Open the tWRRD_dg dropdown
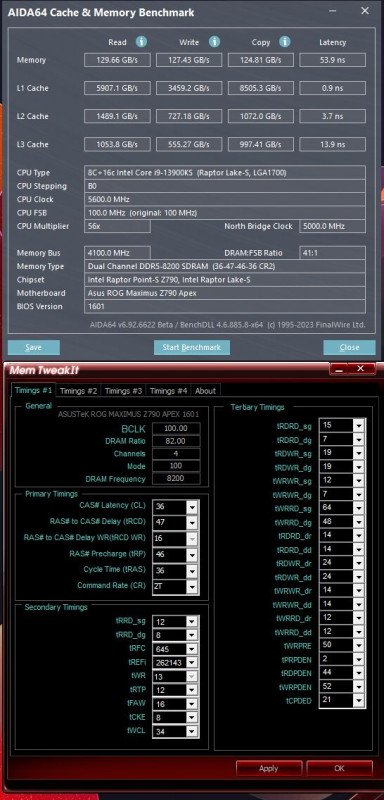The image size is (384, 800). [359, 521]
